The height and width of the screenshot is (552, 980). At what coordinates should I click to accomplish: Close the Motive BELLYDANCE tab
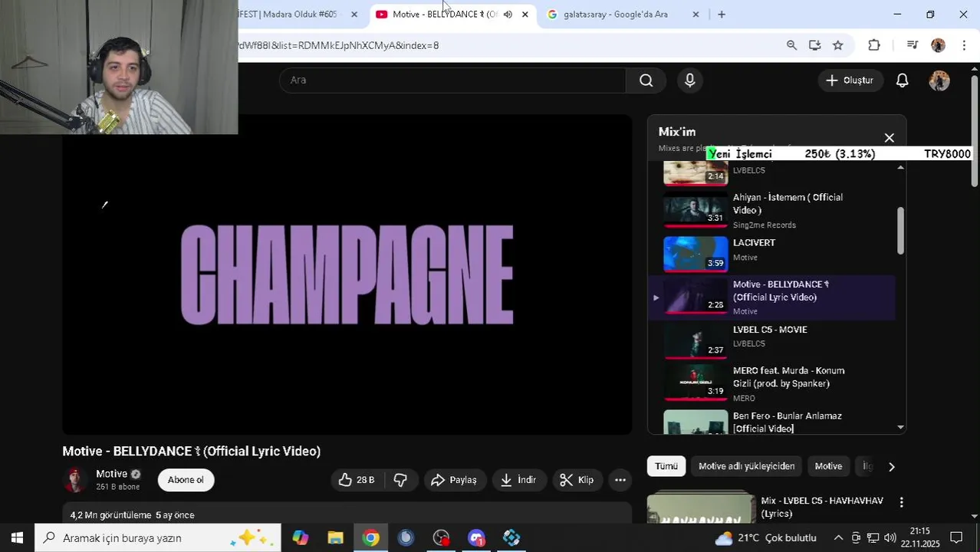(525, 15)
